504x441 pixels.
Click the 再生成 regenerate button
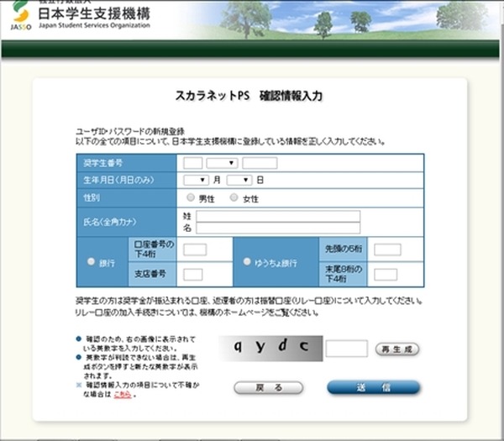(x=397, y=349)
